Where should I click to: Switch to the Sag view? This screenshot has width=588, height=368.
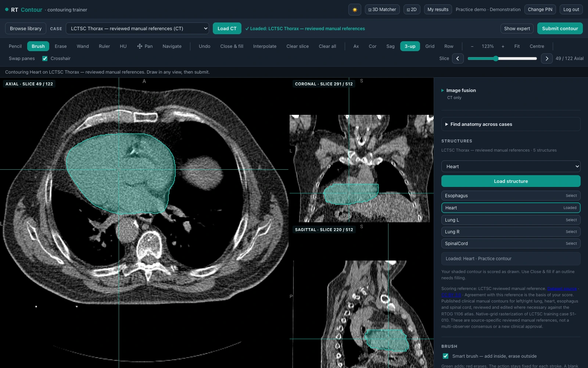[390, 46]
